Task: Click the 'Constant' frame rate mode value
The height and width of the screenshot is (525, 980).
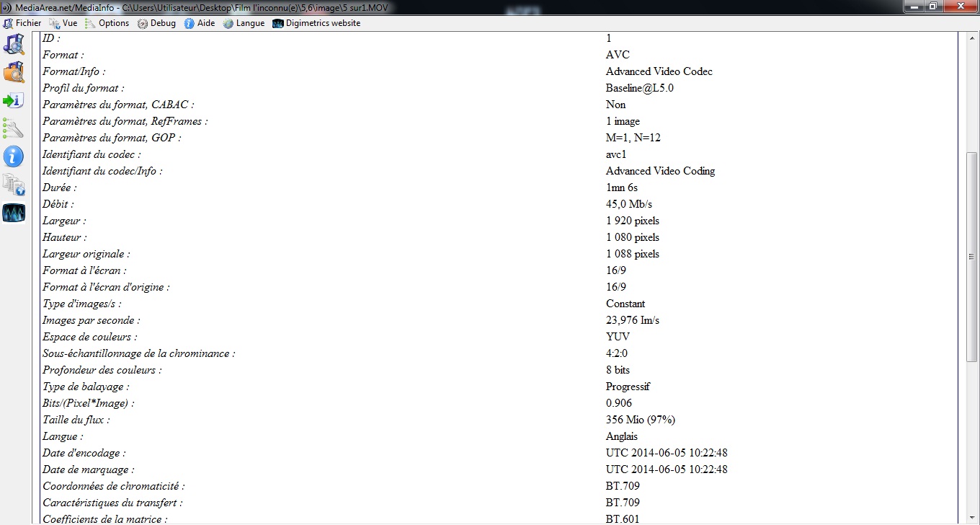Action: (625, 304)
